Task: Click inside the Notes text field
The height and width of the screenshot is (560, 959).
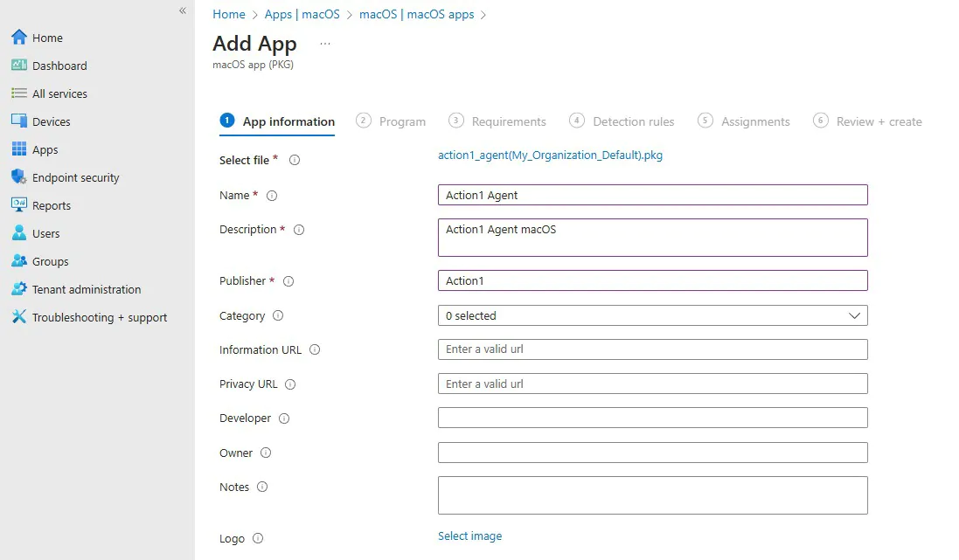Action: (651, 494)
